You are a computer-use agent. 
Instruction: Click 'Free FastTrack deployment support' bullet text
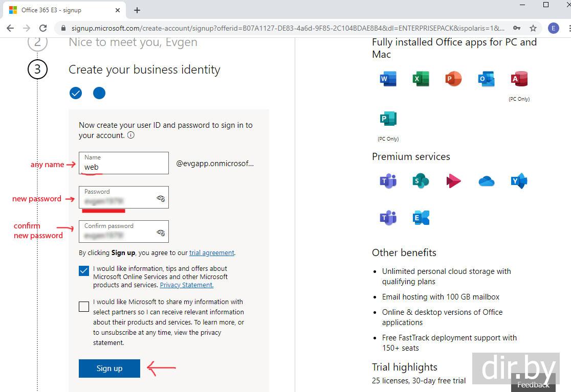click(x=449, y=342)
